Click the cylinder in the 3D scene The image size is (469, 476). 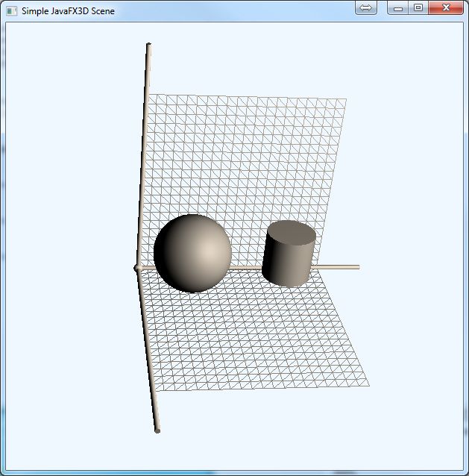[289, 254]
